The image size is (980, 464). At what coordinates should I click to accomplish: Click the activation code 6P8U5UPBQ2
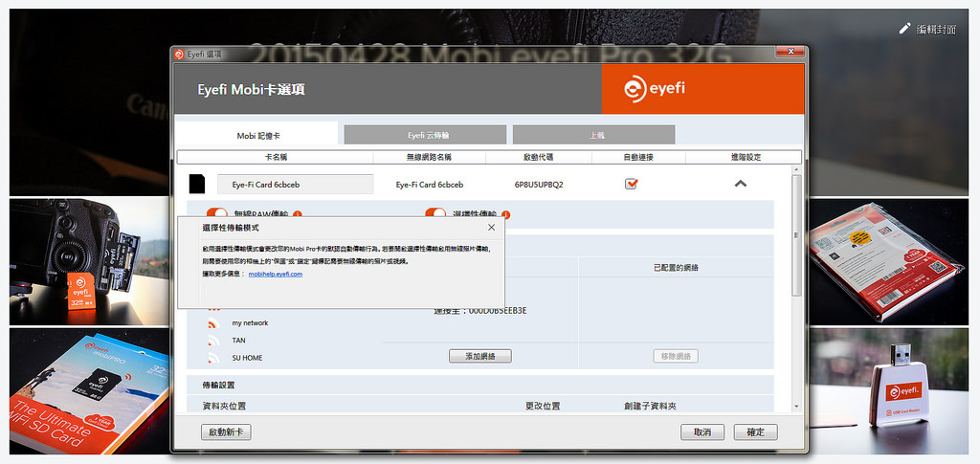pos(539,185)
